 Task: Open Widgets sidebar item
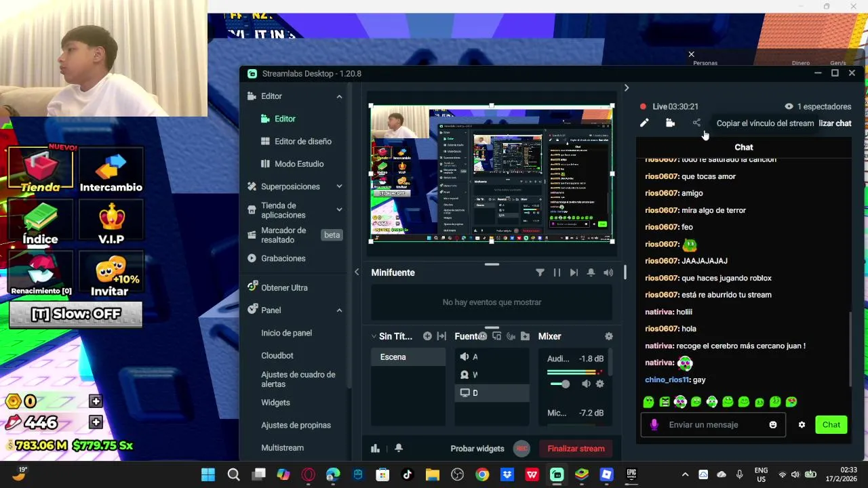(x=275, y=403)
